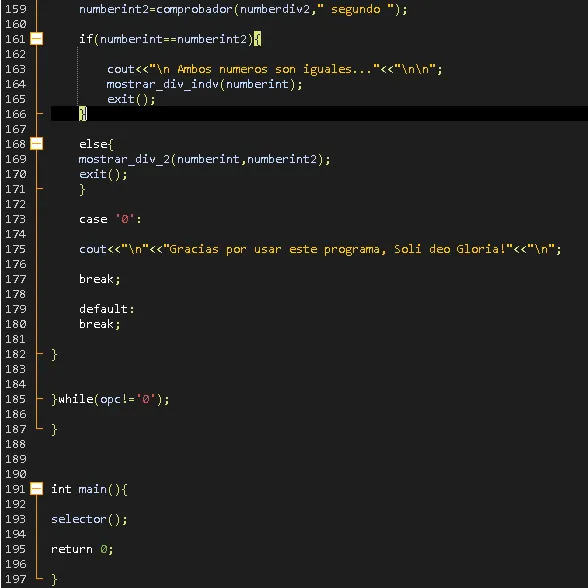Click 'break;' on line 177
This screenshot has height=588, width=588.
(99, 279)
